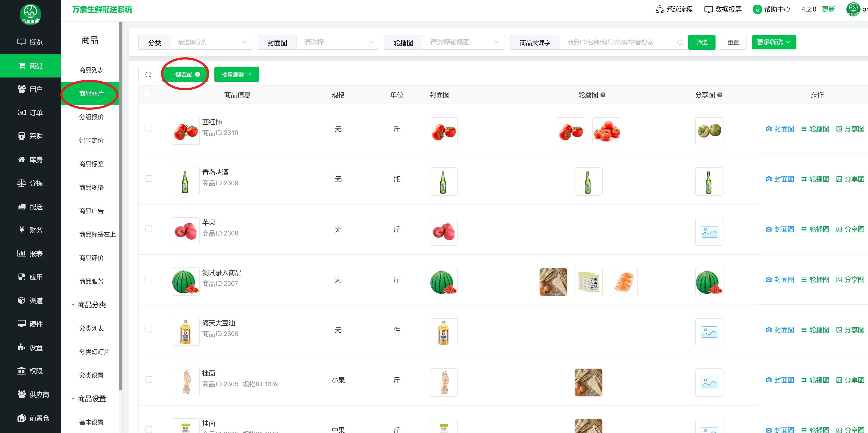The width and height of the screenshot is (868, 433).
Task: Expand the 更多筛选 dropdown button
Action: [x=774, y=42]
